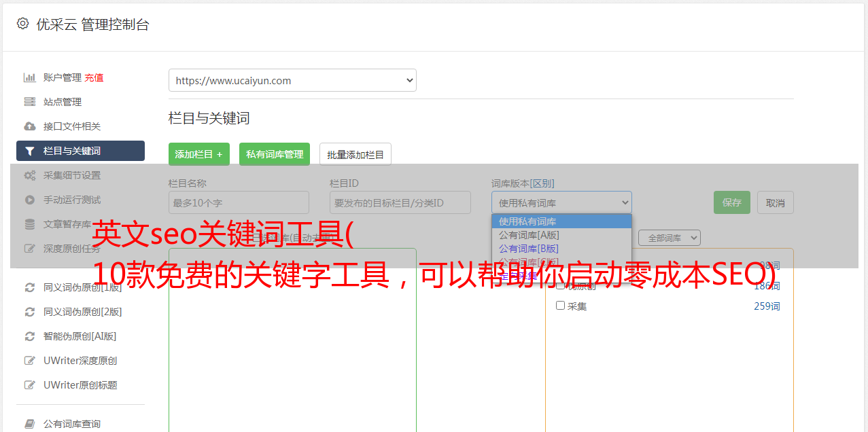Click the 186词 count link
This screenshot has width=868, height=432.
click(767, 286)
